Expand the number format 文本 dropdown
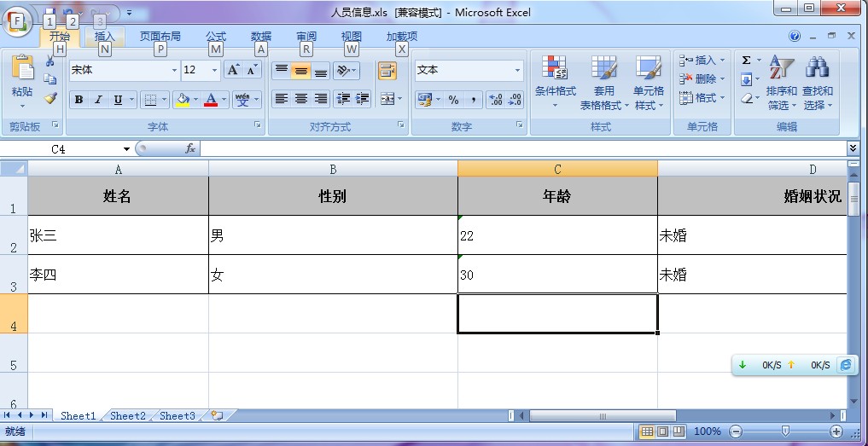The width and height of the screenshot is (868, 446). [517, 70]
